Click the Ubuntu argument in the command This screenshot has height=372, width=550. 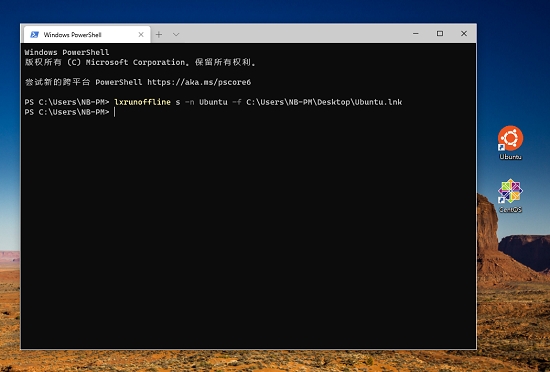213,102
